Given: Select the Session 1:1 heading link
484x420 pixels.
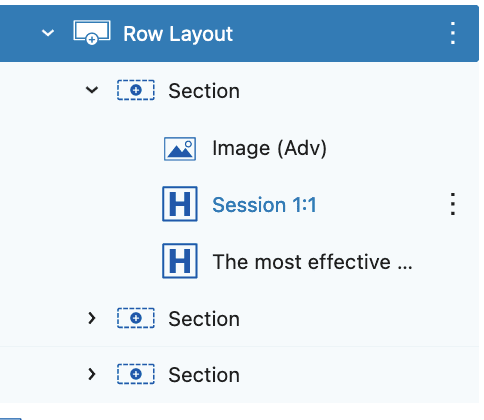Looking at the screenshot, I should pyautogui.click(x=264, y=205).
